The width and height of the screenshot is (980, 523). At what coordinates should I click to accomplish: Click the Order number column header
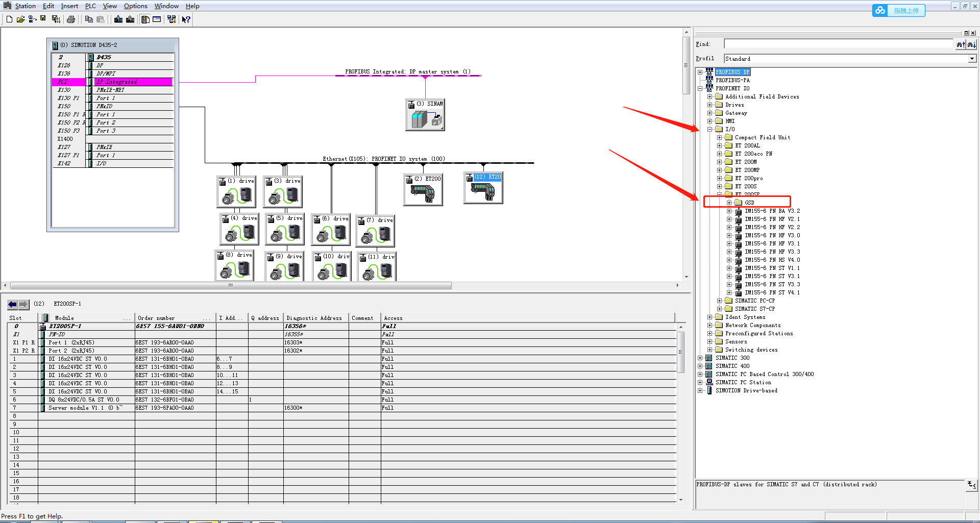pyautogui.click(x=175, y=318)
